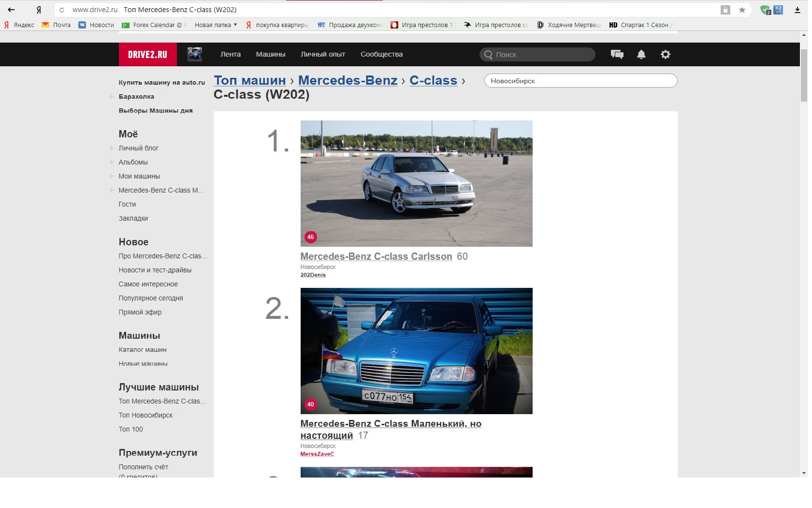Go to Mercedes-Benz breadcrumb
The height and width of the screenshot is (508, 812).
(x=348, y=80)
